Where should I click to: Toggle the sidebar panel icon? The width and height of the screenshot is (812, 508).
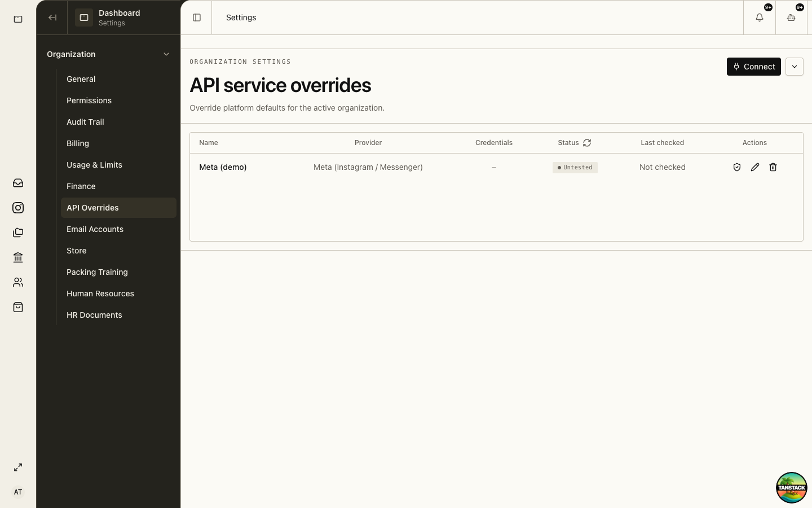pyautogui.click(x=197, y=17)
